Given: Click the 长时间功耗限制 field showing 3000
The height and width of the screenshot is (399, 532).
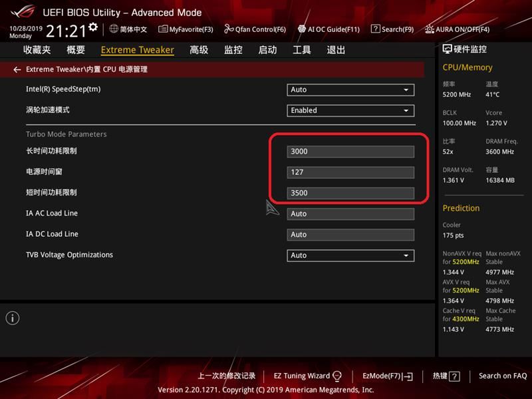Looking at the screenshot, I should (x=350, y=152).
